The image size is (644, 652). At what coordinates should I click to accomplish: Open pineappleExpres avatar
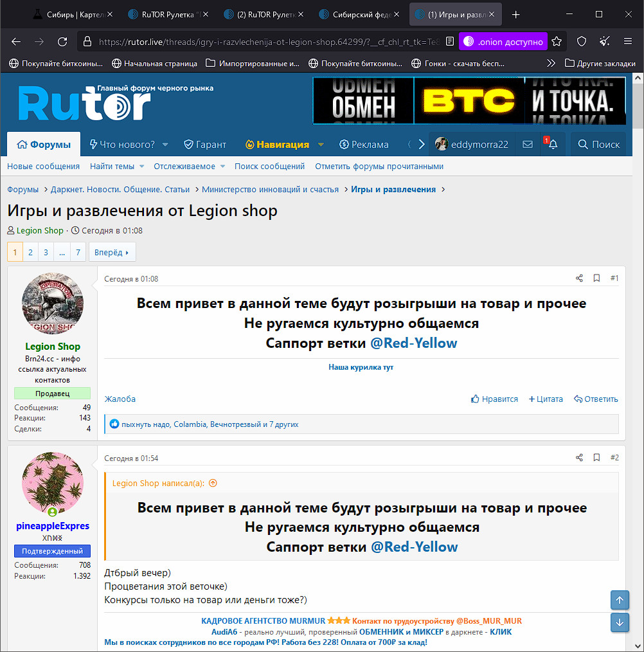point(53,483)
